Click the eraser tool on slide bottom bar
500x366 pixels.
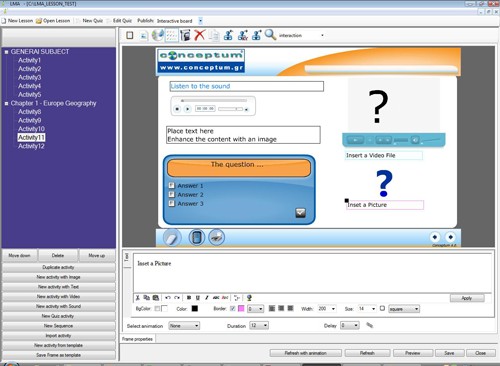pyautogui.click(x=172, y=238)
